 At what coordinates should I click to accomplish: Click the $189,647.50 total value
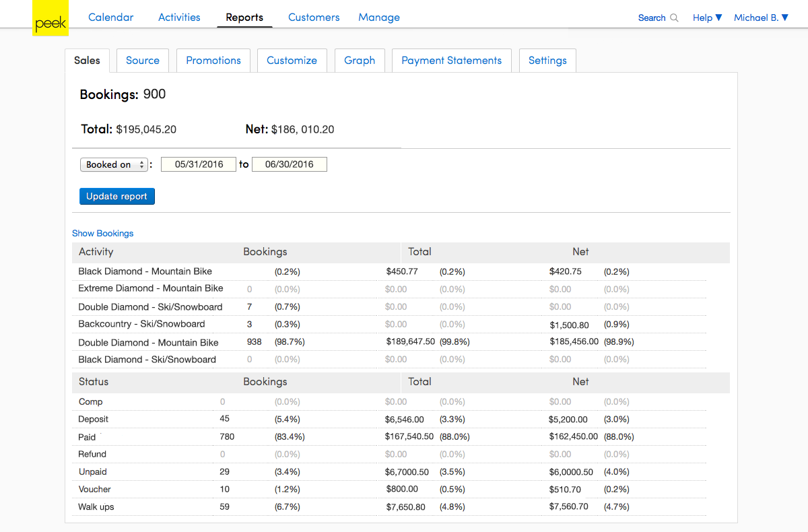[x=411, y=341]
